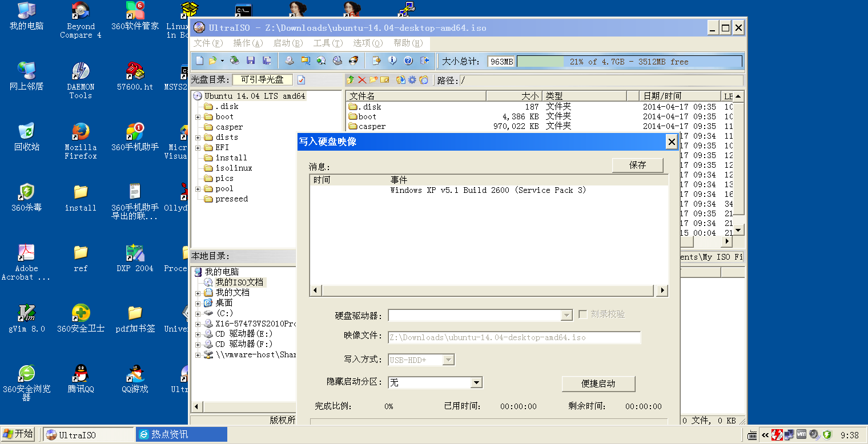Expand the (C:) drive node
Screen dimensions: 868x444
point(198,313)
